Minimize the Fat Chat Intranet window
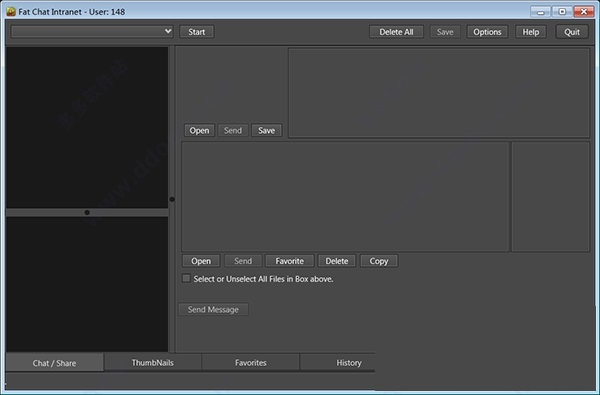 [x=541, y=11]
